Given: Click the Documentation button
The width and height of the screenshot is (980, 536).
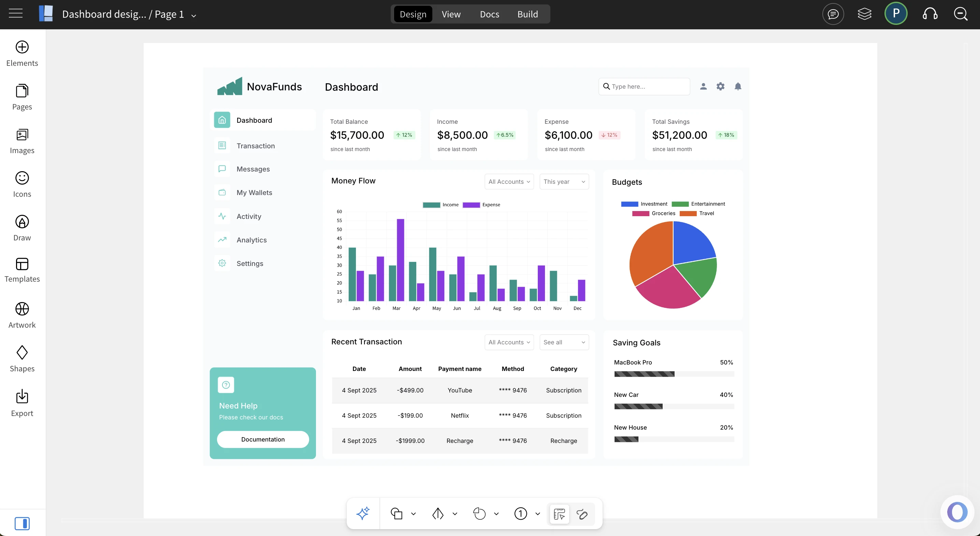Looking at the screenshot, I should 262,439.
